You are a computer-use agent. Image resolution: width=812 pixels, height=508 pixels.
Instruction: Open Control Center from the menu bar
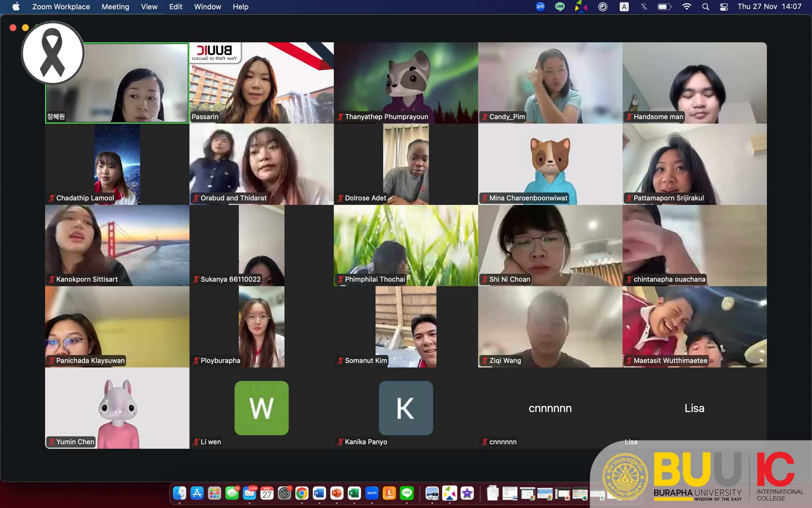tap(724, 7)
